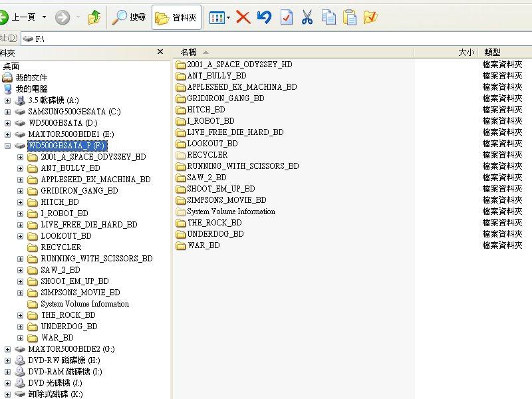Click I_ROBOT_BD folder icon in file list
Viewport: 532px width, 399px height.
[x=181, y=121]
